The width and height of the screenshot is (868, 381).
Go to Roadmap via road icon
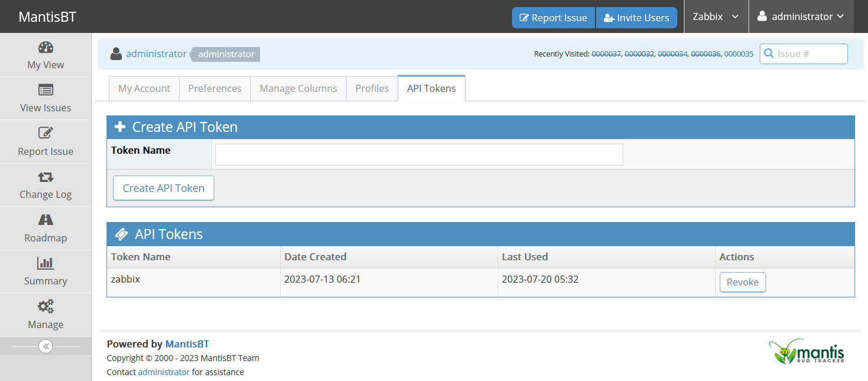coord(45,220)
